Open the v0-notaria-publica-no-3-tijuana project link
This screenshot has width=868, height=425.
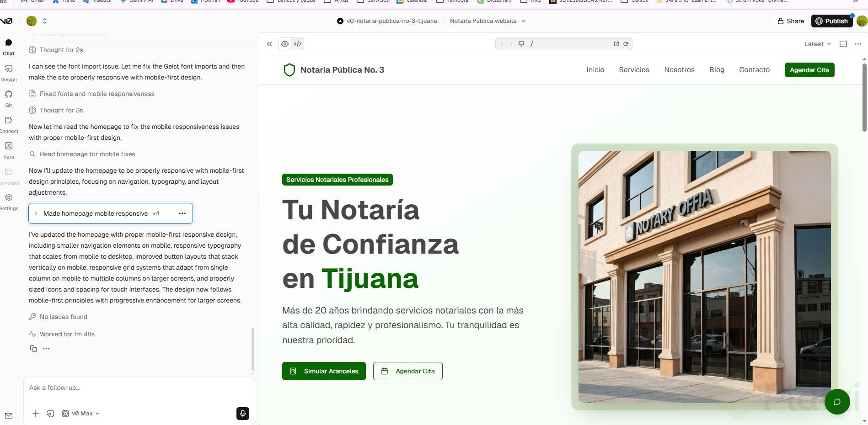387,21
